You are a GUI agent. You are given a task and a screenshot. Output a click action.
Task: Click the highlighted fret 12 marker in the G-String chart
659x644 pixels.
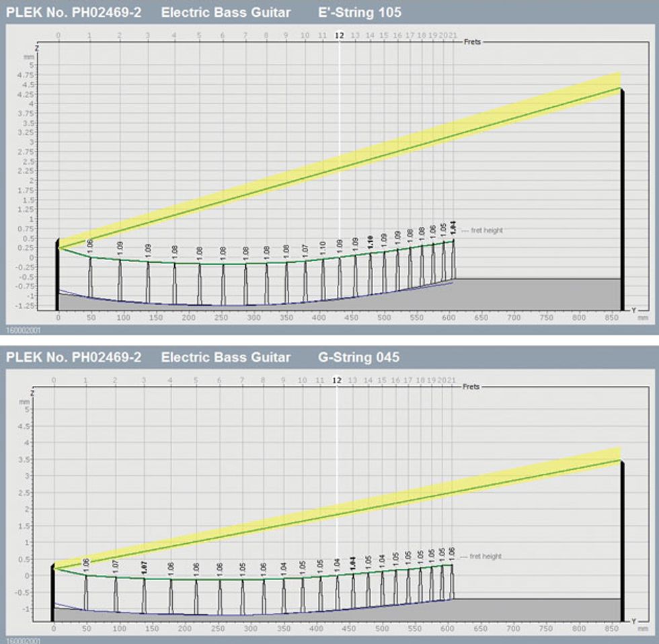[x=338, y=380]
